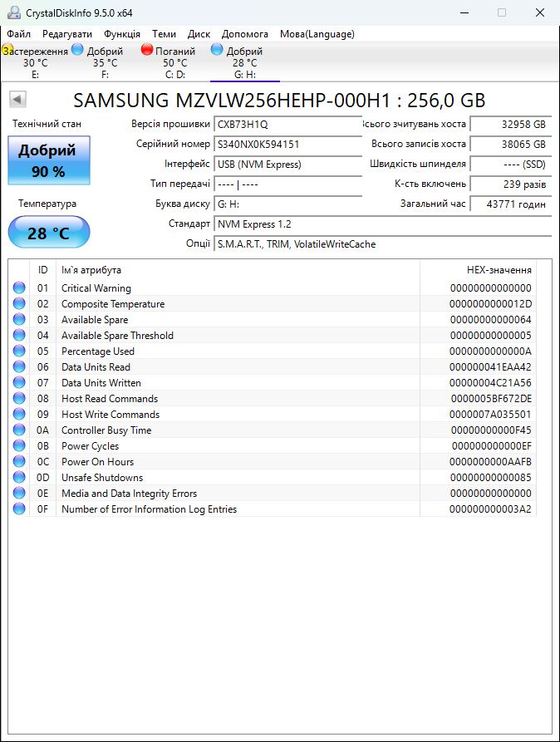Image resolution: width=560 pixels, height=742 pixels.
Task: Click the total hours value 43771 годин
Action: tap(511, 204)
